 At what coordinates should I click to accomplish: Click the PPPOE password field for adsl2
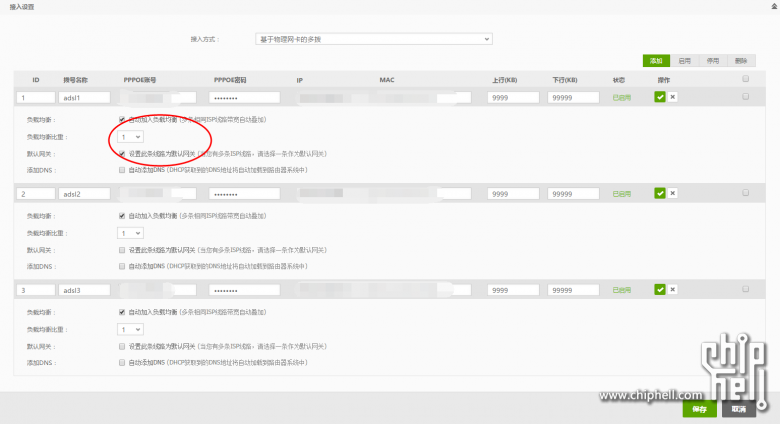[244, 194]
